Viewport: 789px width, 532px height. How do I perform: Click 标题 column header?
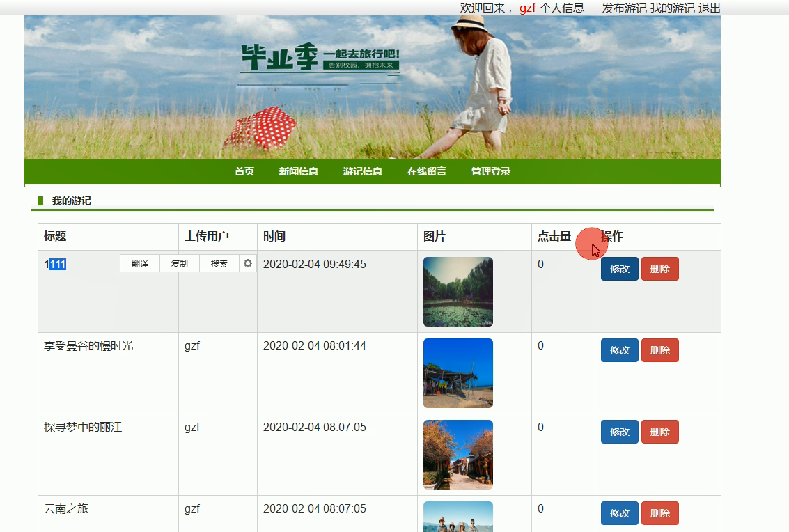(x=55, y=236)
